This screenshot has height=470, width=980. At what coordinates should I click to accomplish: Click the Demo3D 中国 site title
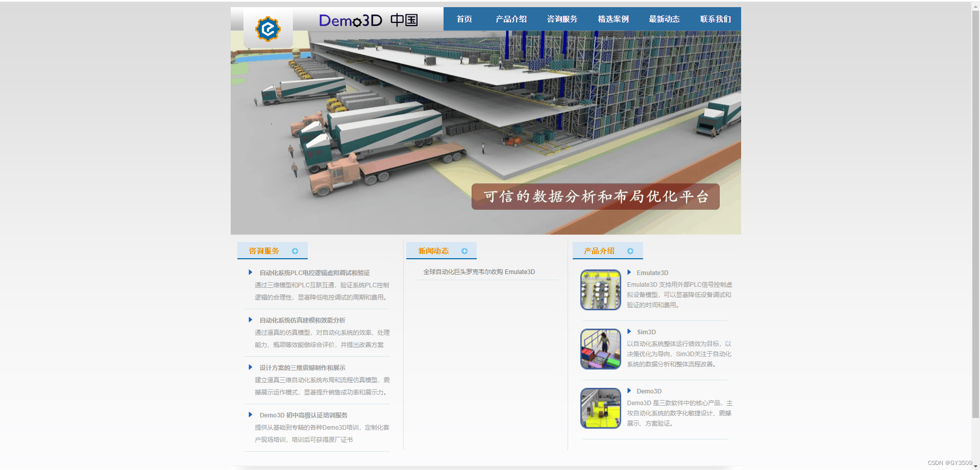click(x=368, y=20)
